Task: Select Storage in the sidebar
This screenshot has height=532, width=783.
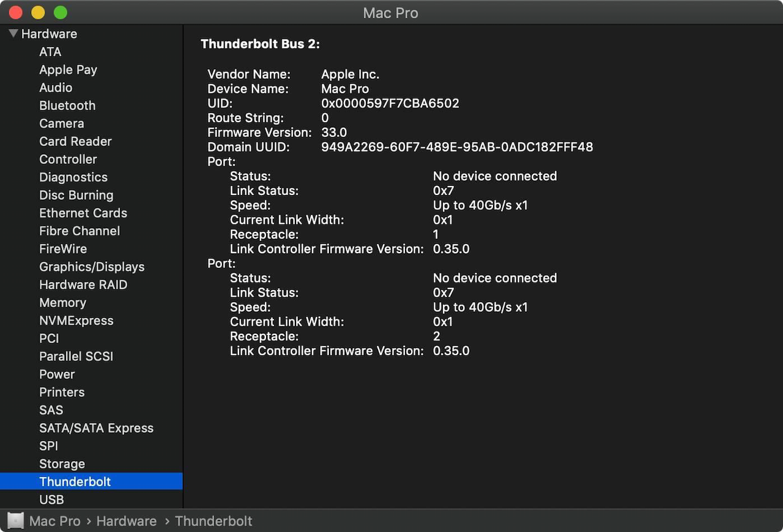Action: 62,464
